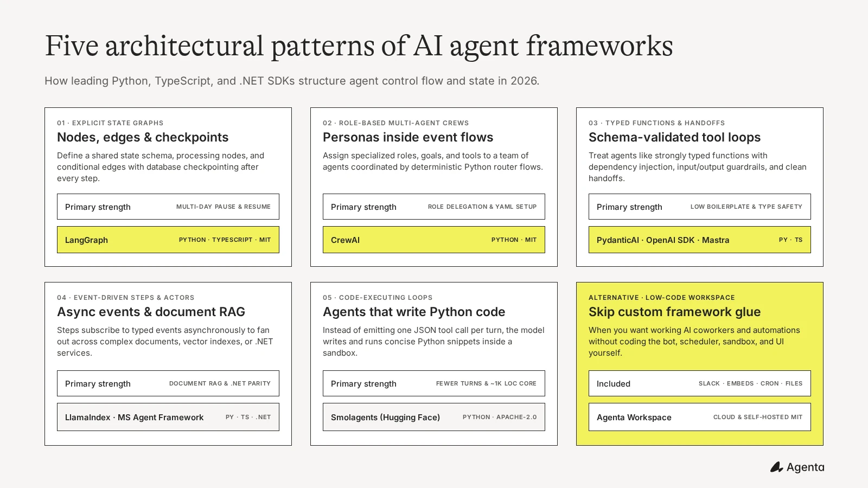Click the 'Skip custom framework glue' heading
Viewport: 868px width, 488px height.
click(x=675, y=312)
